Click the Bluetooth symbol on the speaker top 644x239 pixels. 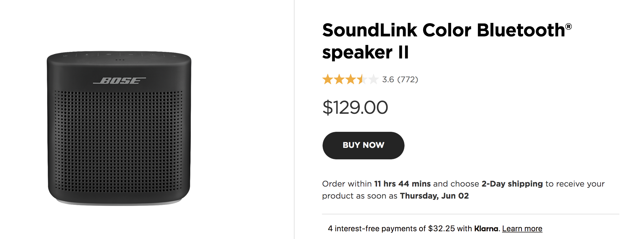(87, 55)
